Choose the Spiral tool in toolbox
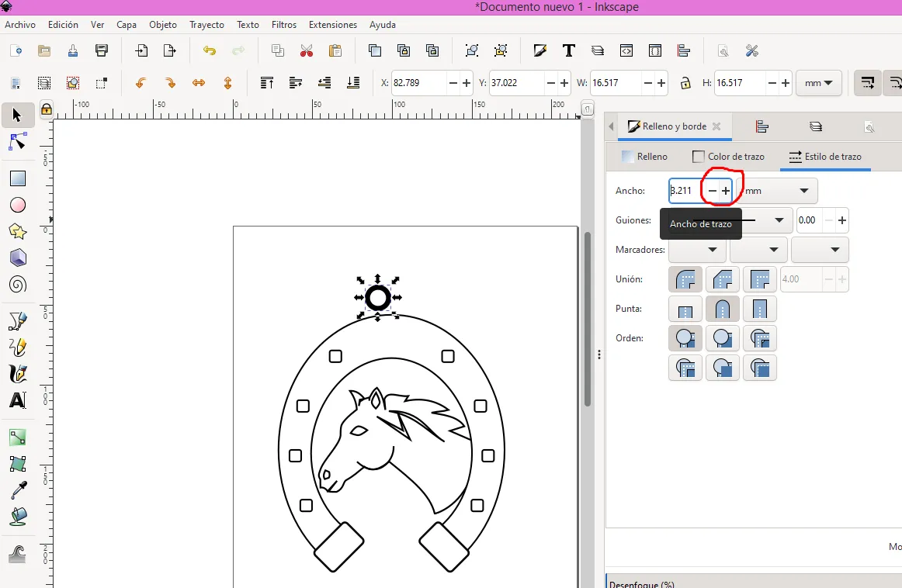This screenshot has width=902, height=588. pyautogui.click(x=17, y=285)
